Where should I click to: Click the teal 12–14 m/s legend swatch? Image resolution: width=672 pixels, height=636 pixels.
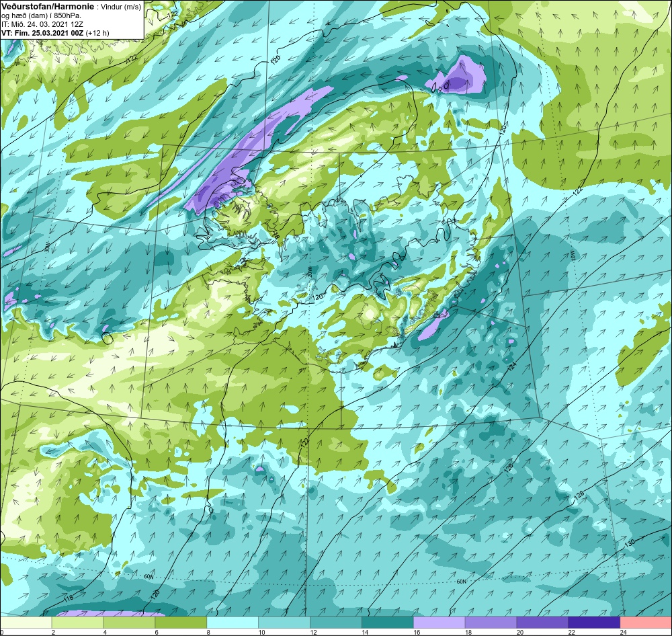click(x=335, y=623)
